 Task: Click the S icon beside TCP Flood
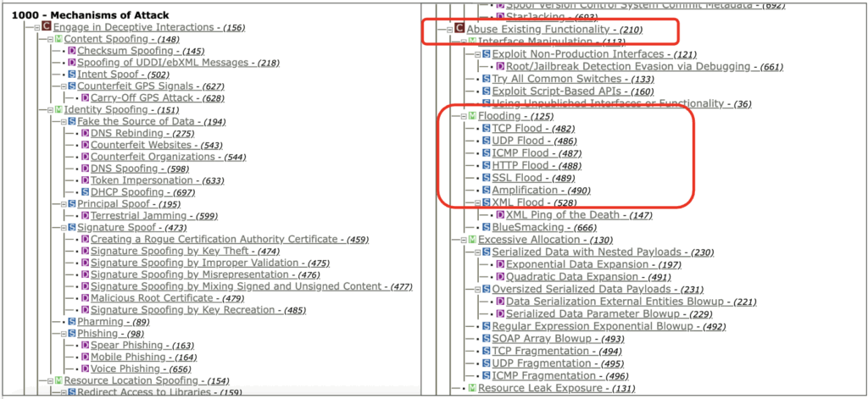pos(486,129)
